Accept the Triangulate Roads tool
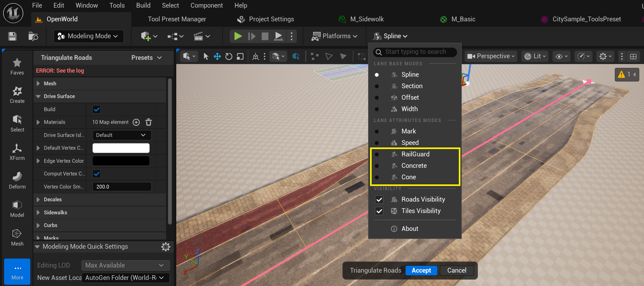 coord(421,270)
